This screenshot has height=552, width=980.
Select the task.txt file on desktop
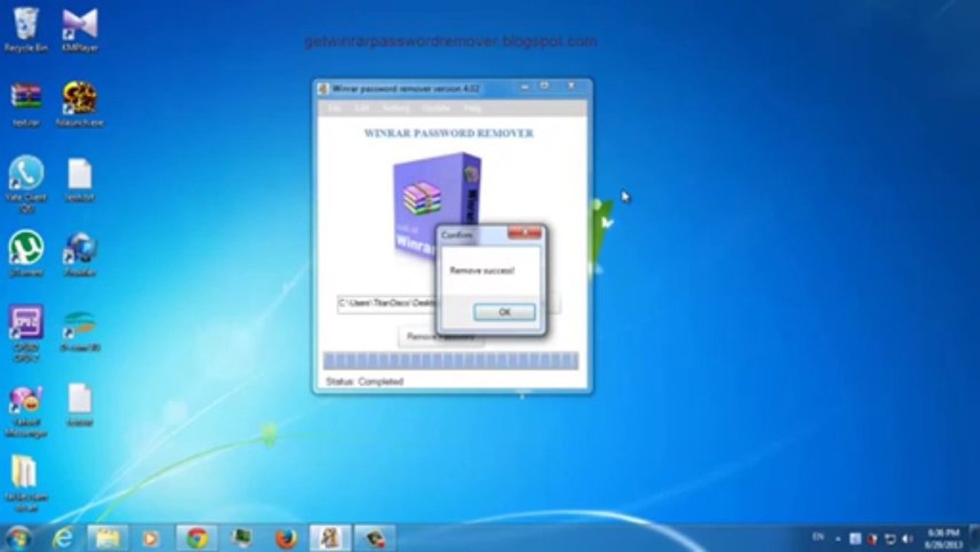pos(80,180)
